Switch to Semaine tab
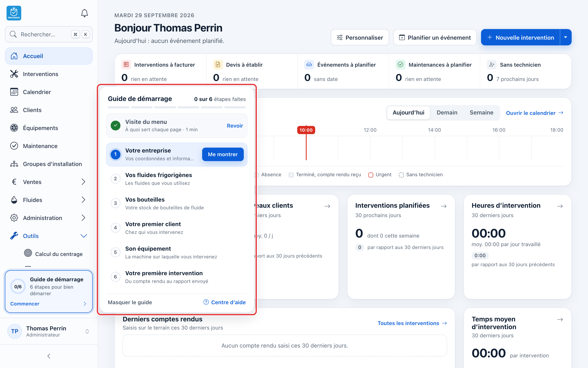 pos(481,113)
